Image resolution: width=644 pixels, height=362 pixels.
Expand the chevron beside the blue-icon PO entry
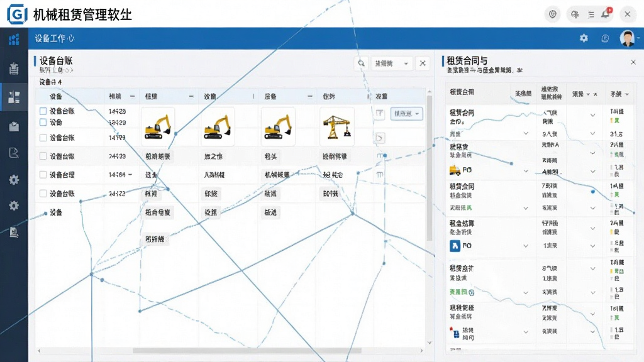pos(526,246)
